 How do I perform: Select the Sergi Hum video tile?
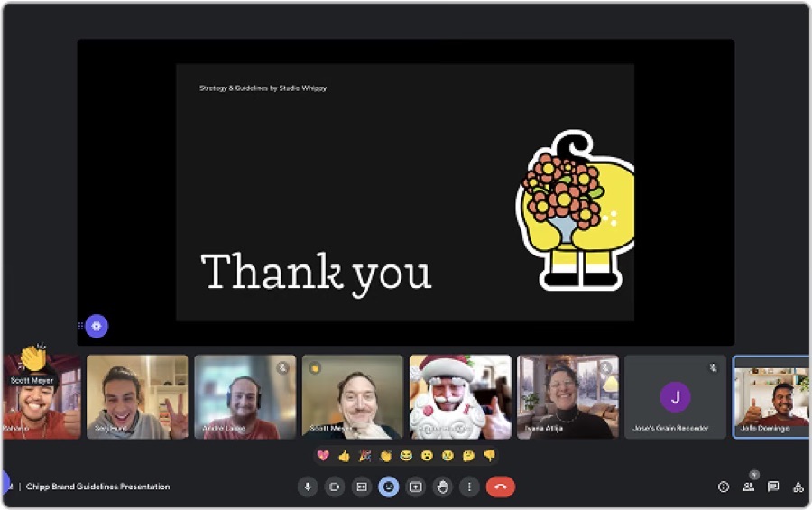coord(137,397)
